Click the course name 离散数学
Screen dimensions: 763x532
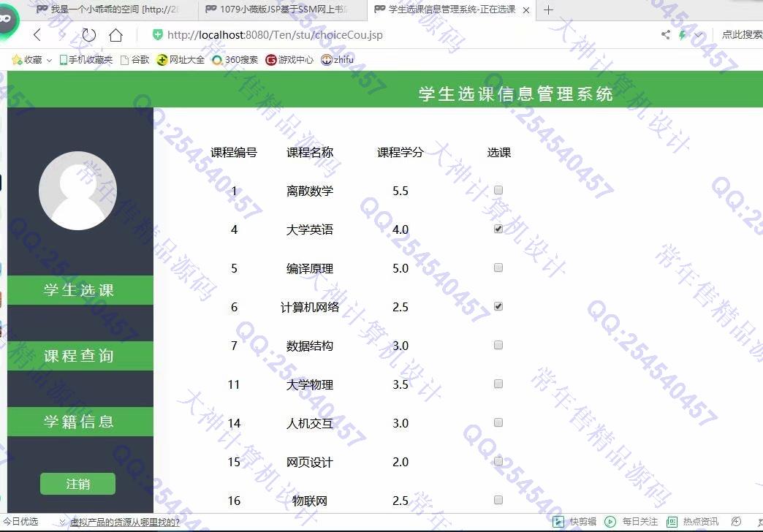[x=310, y=191]
